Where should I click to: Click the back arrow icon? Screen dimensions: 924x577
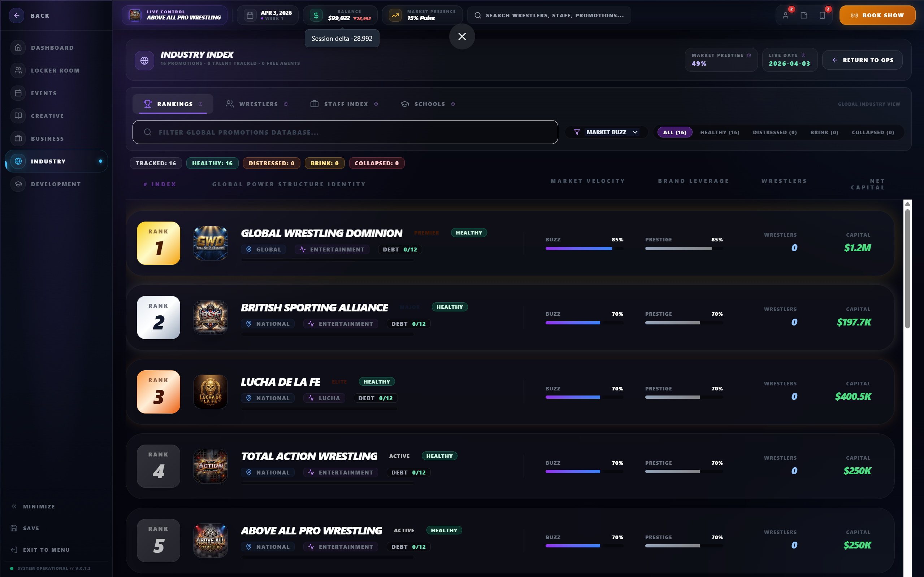tap(17, 16)
